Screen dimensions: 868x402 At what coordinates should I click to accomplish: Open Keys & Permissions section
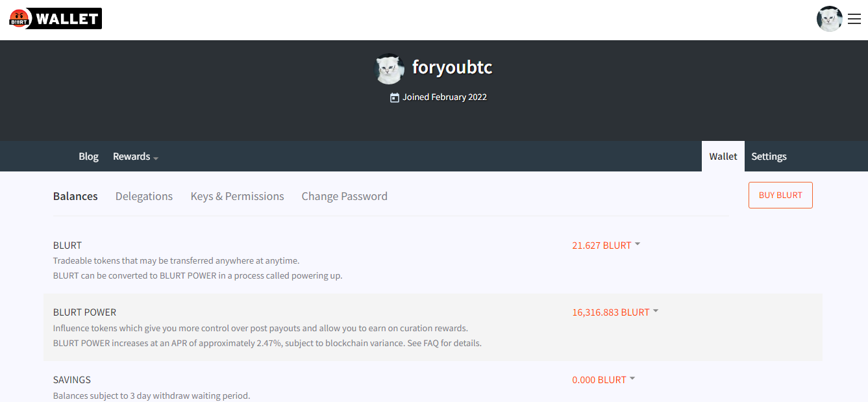tap(237, 196)
